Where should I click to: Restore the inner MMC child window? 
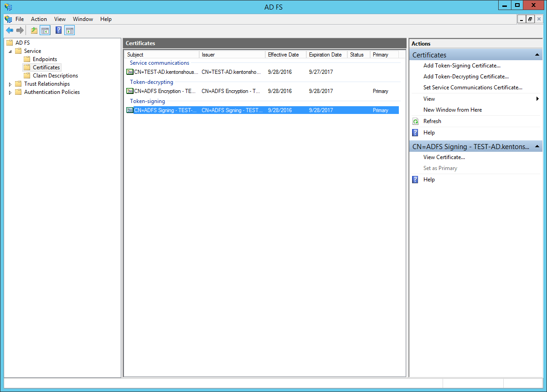coord(530,19)
